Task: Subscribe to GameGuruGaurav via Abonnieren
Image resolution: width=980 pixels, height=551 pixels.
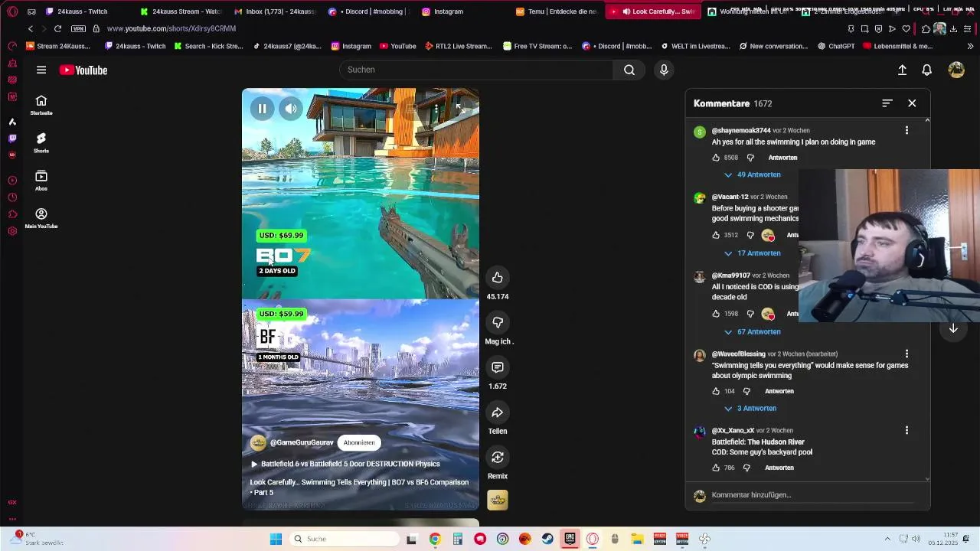Action: click(359, 442)
